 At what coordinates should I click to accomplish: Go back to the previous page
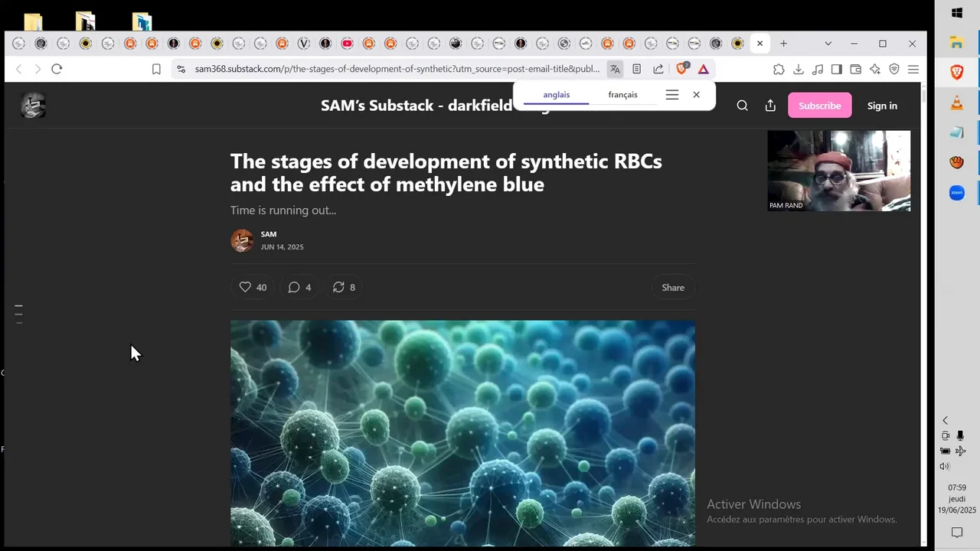(x=19, y=69)
